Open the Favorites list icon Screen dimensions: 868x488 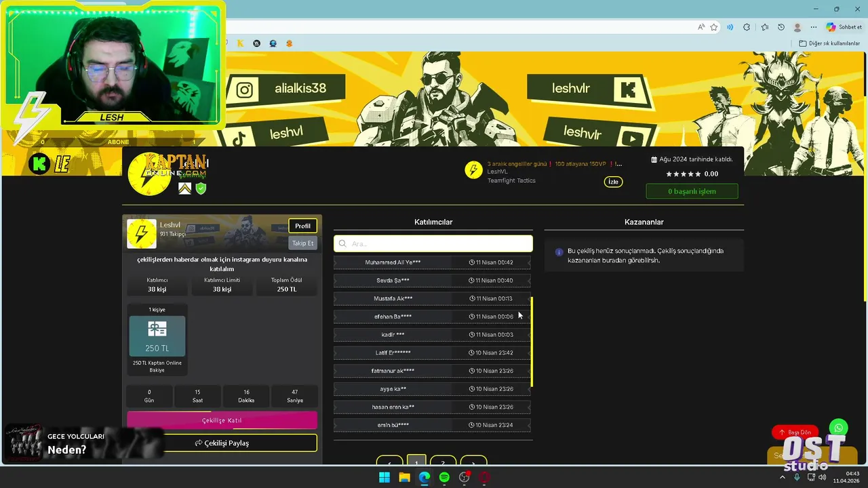pyautogui.click(x=765, y=27)
